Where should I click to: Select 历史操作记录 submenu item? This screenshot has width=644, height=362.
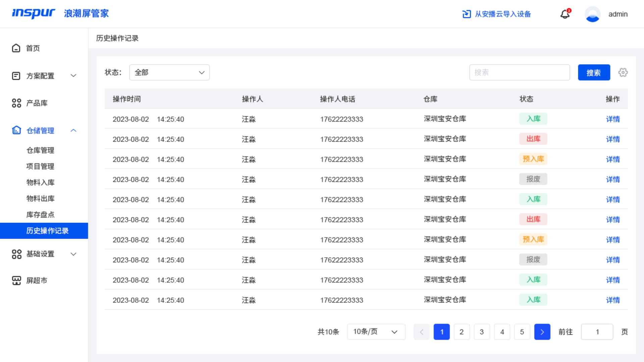click(x=44, y=231)
